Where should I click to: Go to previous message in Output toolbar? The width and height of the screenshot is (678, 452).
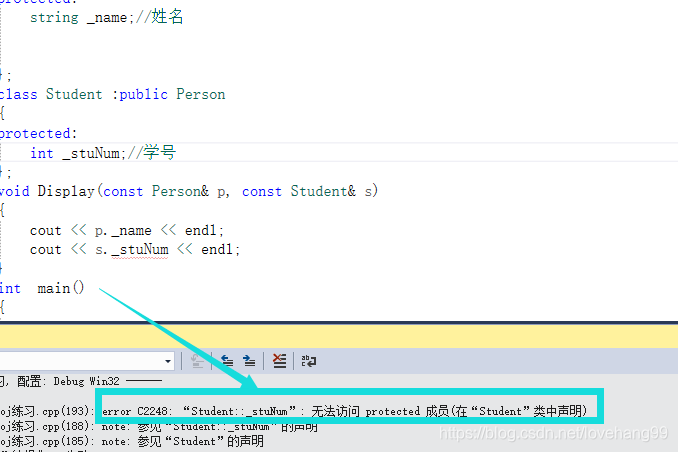(227, 361)
